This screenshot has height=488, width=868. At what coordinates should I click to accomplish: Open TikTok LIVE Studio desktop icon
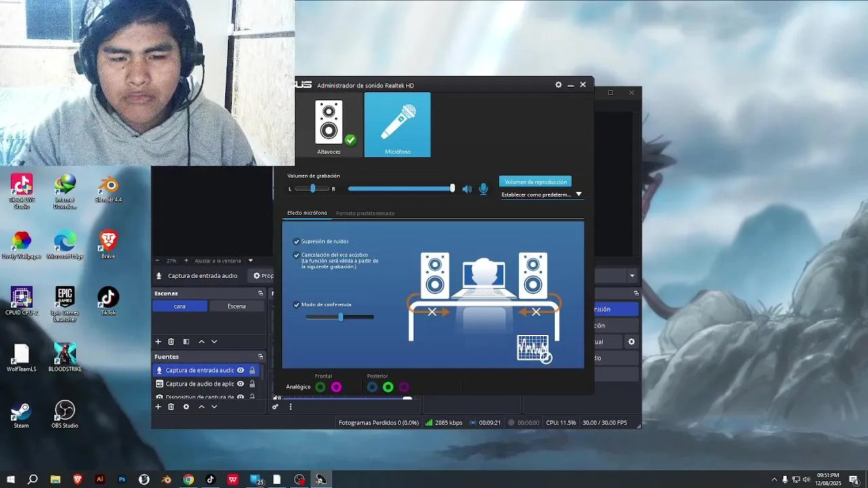pos(21,191)
